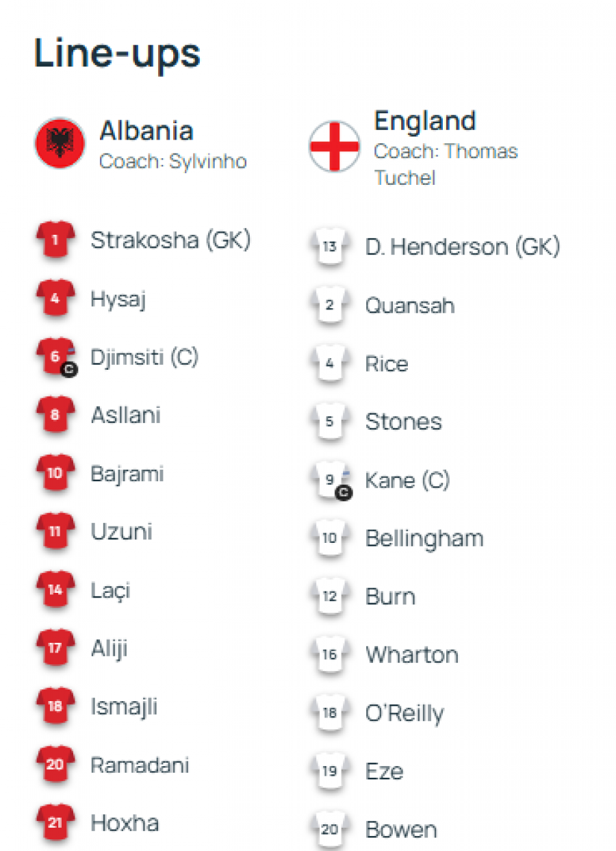Click Strakosha's red number 1 jersey

(x=55, y=240)
